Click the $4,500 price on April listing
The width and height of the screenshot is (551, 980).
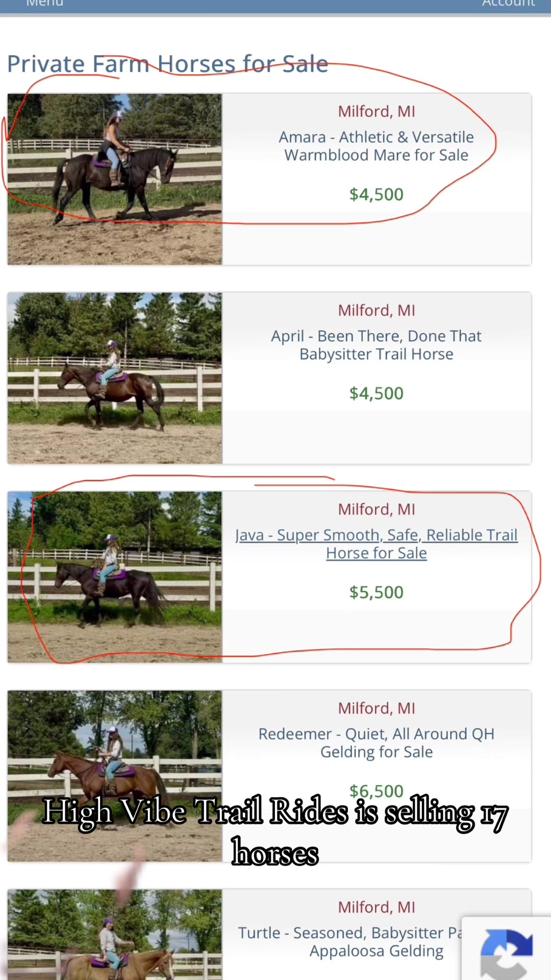(377, 394)
